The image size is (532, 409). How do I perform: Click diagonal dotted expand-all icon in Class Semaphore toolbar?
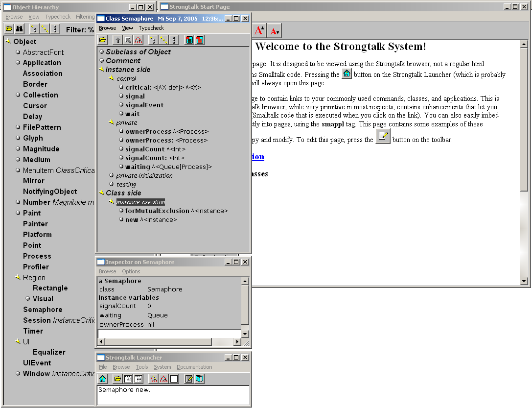tap(163, 40)
